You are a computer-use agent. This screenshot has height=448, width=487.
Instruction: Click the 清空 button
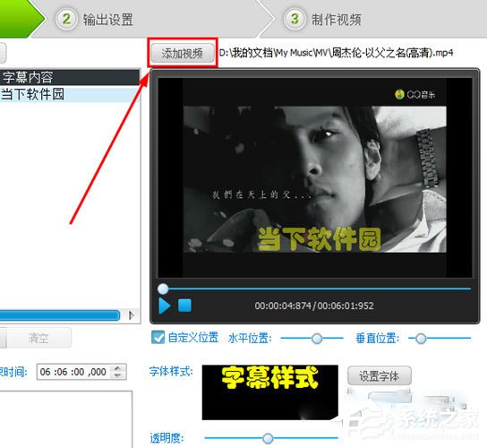(38, 338)
